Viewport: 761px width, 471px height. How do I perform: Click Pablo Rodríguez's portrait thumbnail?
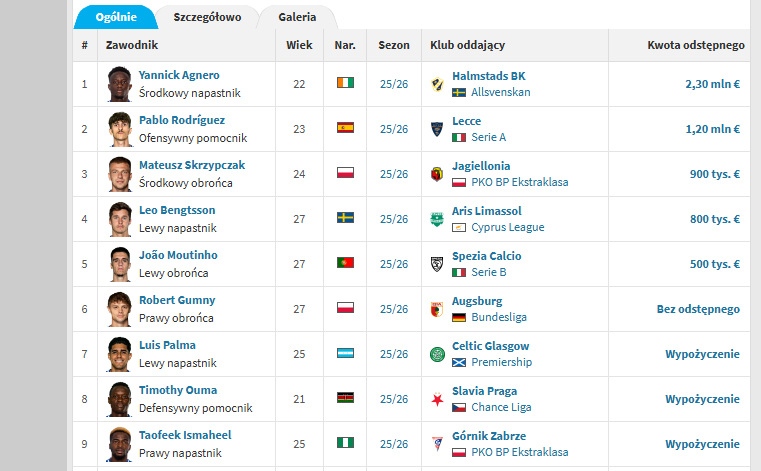pyautogui.click(x=120, y=129)
